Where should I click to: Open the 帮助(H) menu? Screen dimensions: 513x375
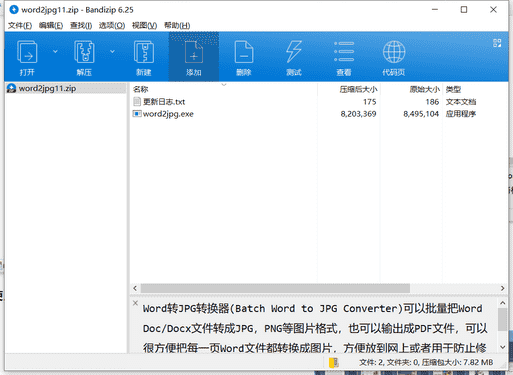click(177, 25)
